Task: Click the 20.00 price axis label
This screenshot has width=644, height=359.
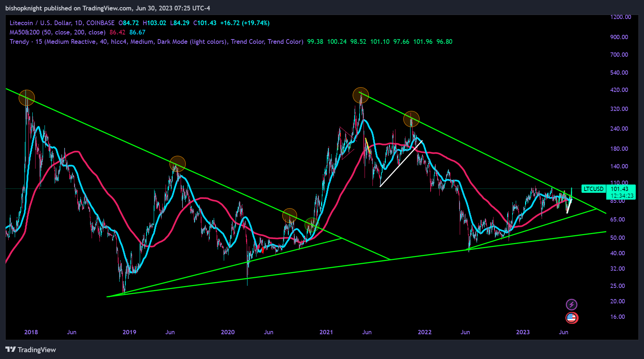Action: (618, 301)
